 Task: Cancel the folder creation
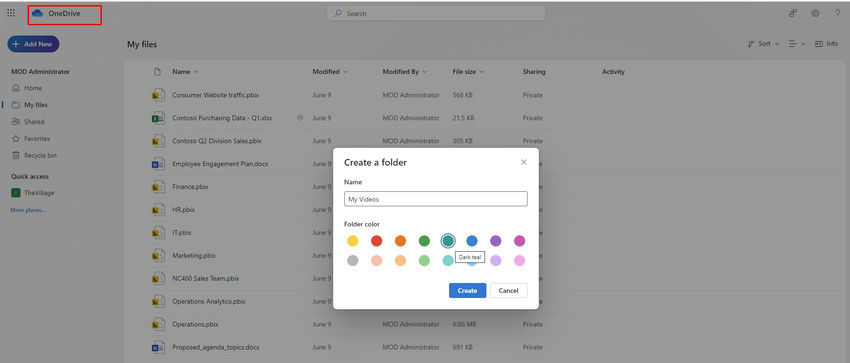pyautogui.click(x=508, y=290)
